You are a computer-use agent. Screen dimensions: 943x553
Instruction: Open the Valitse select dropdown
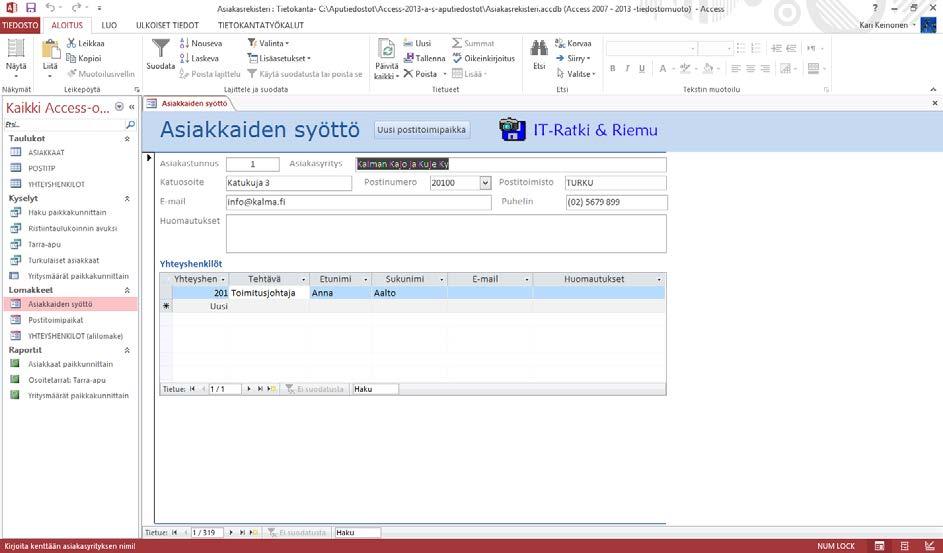tap(576, 74)
